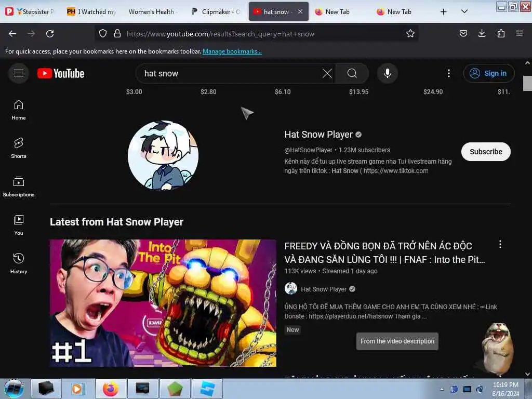Image resolution: width=532 pixels, height=399 pixels.
Task: Click the magnifier search button
Action: pos(352,73)
